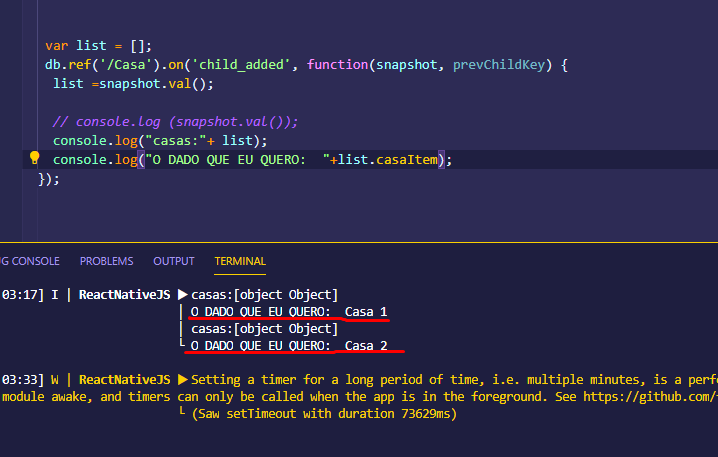718x457 pixels.
Task: Click the setTimeout duration 73629ms message
Action: (324, 414)
